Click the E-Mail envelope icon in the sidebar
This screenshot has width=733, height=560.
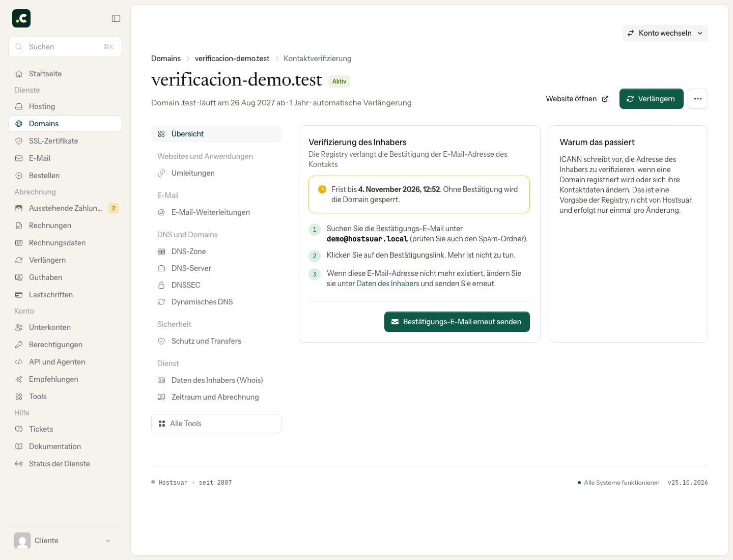point(19,158)
